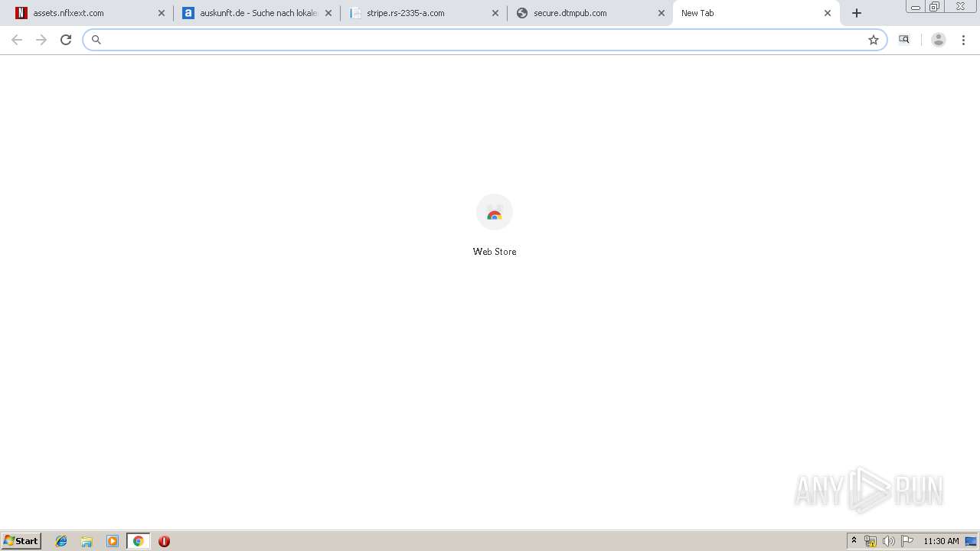Viewport: 980px width, 551px height.
Task: Close the secure.dtmpub.com tab
Action: coord(661,13)
